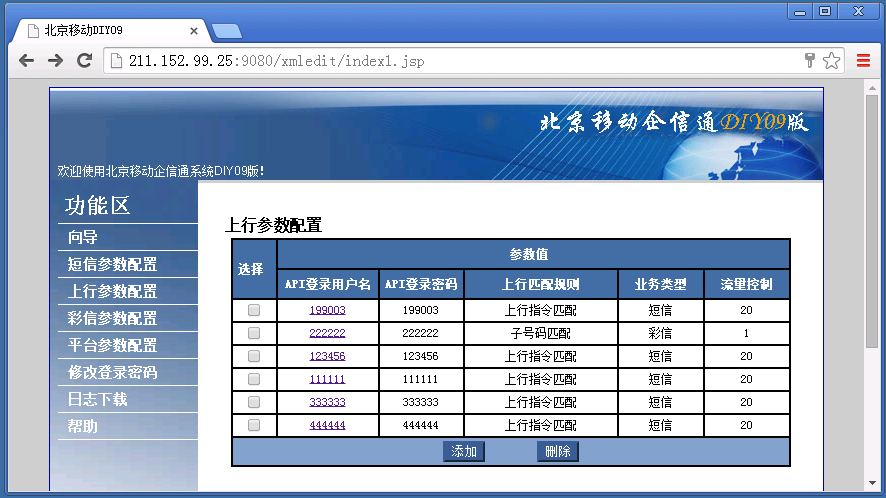Tick the checkbox for user 444444
Viewport: 886px width, 498px height.
click(x=254, y=425)
